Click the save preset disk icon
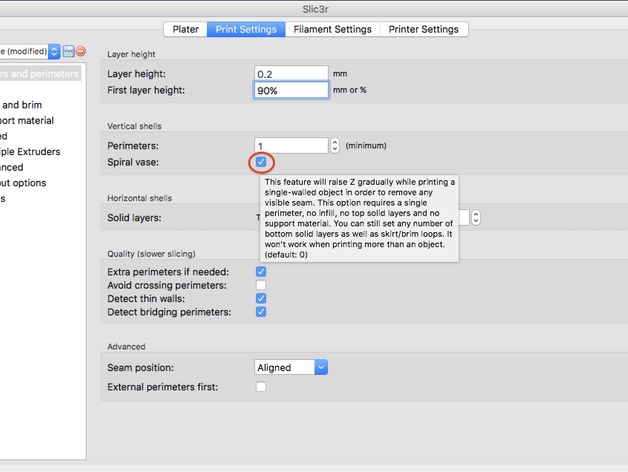Image resolution: width=628 pixels, height=472 pixels. 68,51
